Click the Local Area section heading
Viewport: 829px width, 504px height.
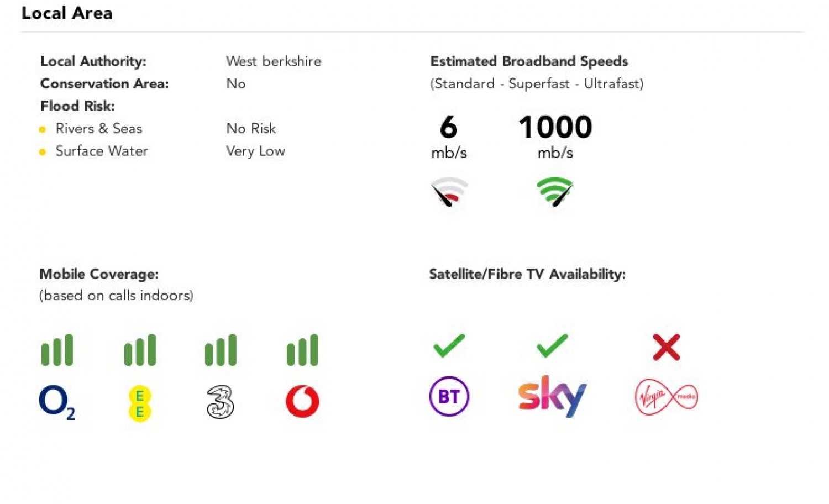coord(67,13)
